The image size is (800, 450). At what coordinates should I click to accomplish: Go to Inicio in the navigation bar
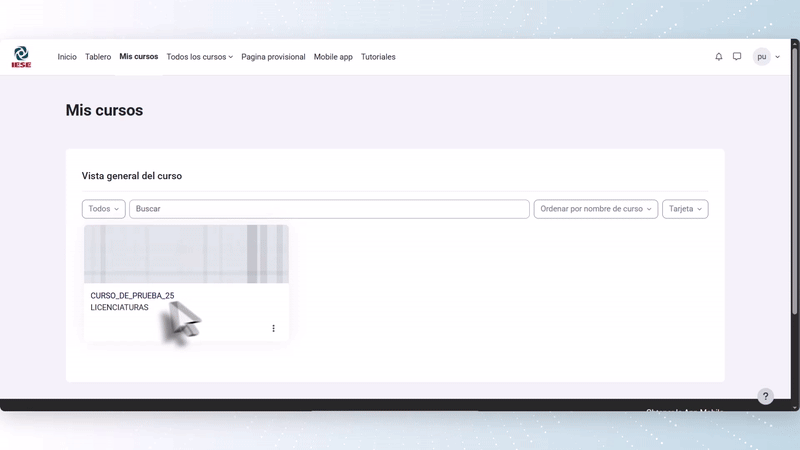coord(67,57)
